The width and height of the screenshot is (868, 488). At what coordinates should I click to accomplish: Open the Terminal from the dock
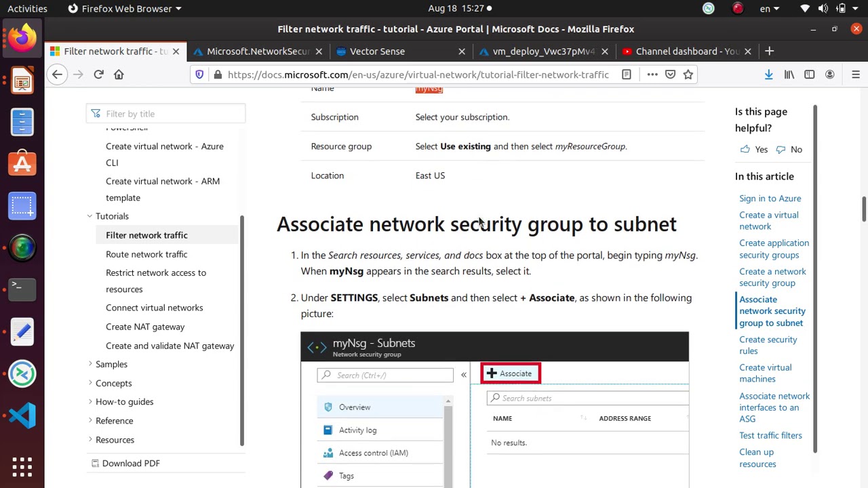[22, 289]
